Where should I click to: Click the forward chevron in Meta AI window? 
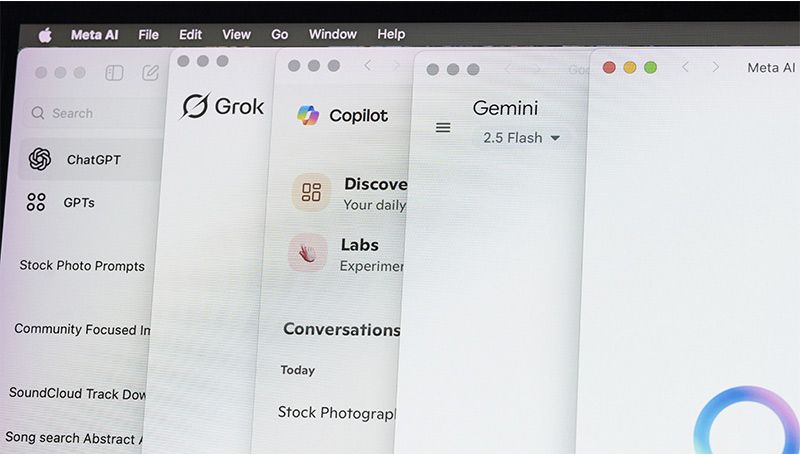(715, 67)
